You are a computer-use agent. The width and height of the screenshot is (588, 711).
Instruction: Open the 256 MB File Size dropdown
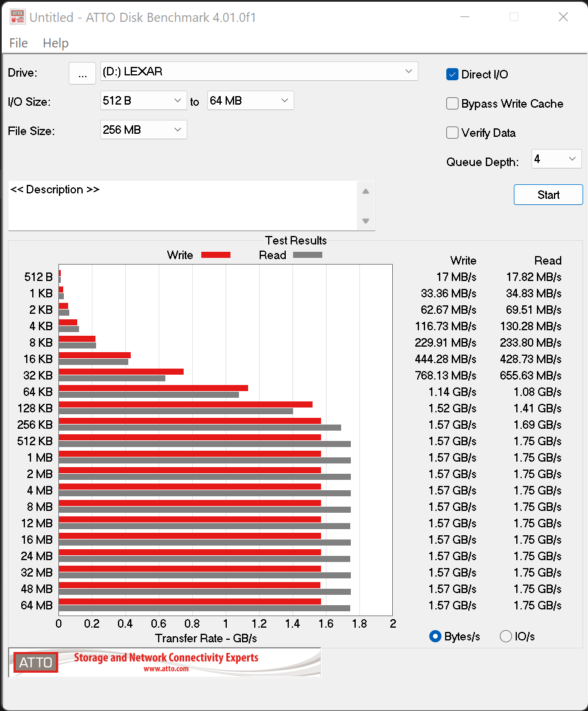click(x=144, y=130)
